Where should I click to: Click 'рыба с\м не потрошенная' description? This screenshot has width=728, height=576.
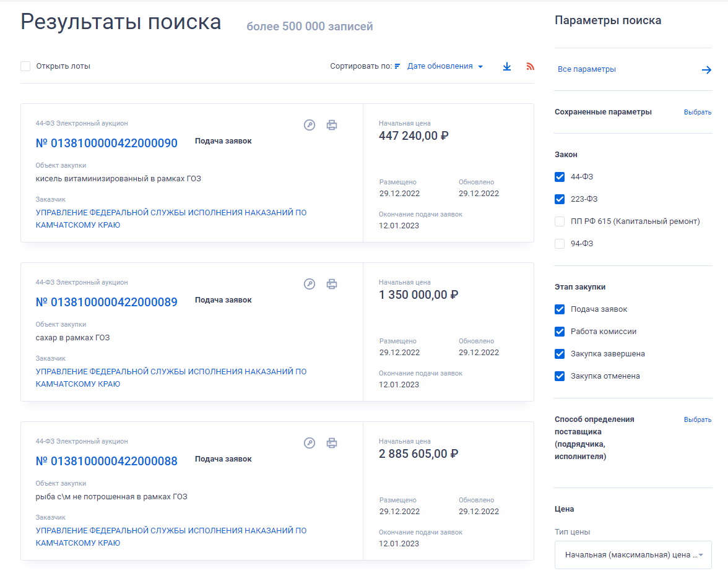click(x=111, y=497)
